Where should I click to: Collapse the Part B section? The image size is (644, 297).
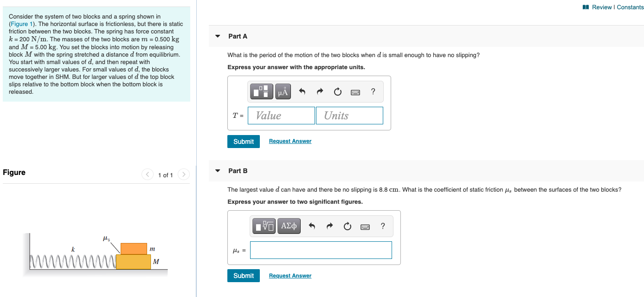click(x=218, y=170)
